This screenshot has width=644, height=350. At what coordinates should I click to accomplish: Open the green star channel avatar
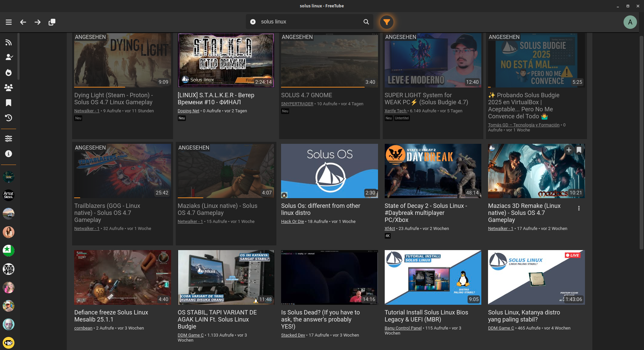9,250
